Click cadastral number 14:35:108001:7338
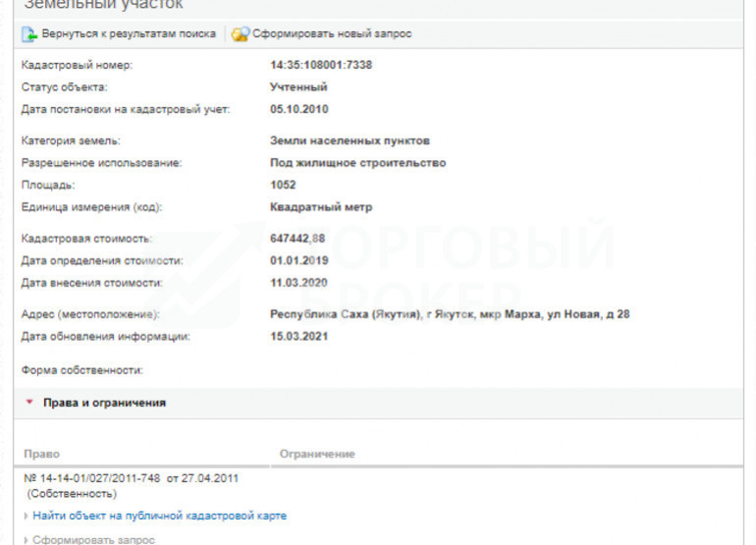The width and height of the screenshot is (756, 545). 321,65
